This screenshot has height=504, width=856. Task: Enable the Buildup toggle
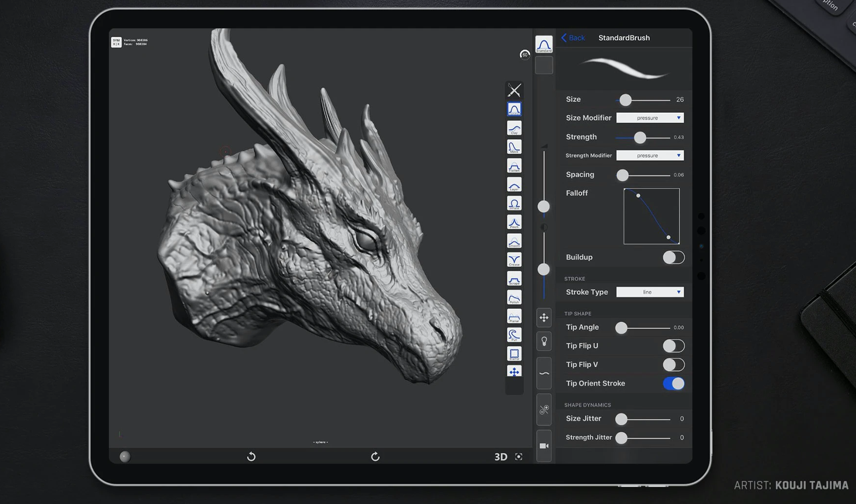(673, 258)
